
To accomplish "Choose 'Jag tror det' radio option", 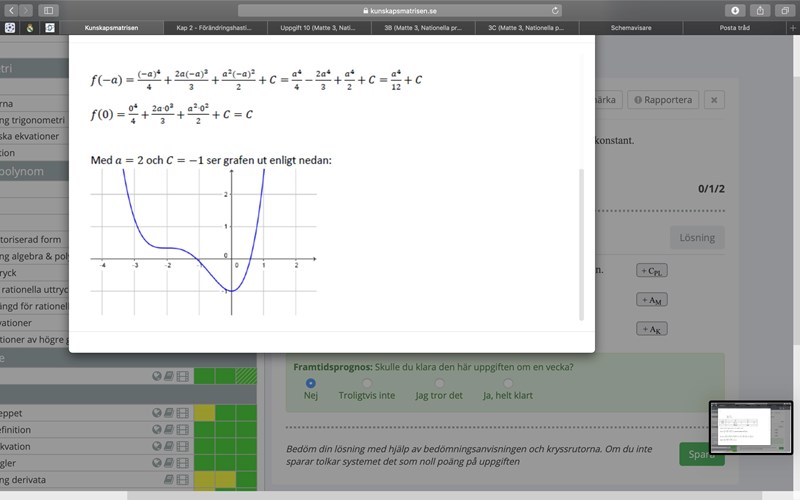I will (438, 383).
